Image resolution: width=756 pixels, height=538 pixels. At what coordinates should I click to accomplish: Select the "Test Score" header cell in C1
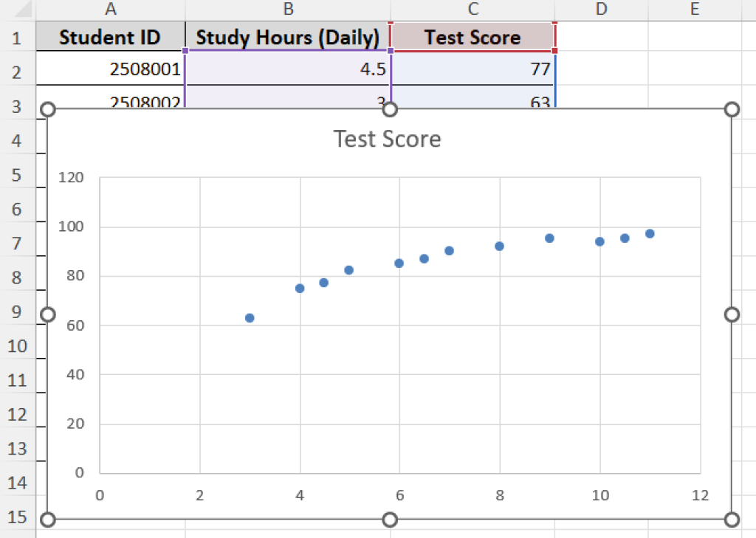(x=472, y=37)
